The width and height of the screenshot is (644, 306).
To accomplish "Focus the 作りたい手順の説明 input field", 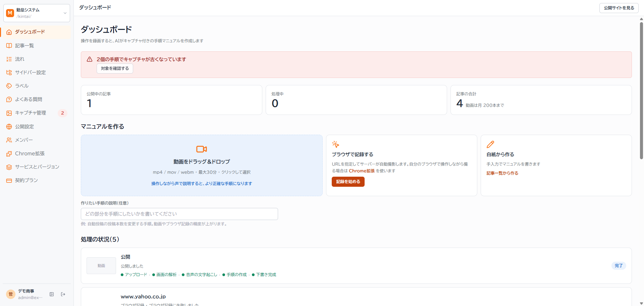I will (179, 214).
